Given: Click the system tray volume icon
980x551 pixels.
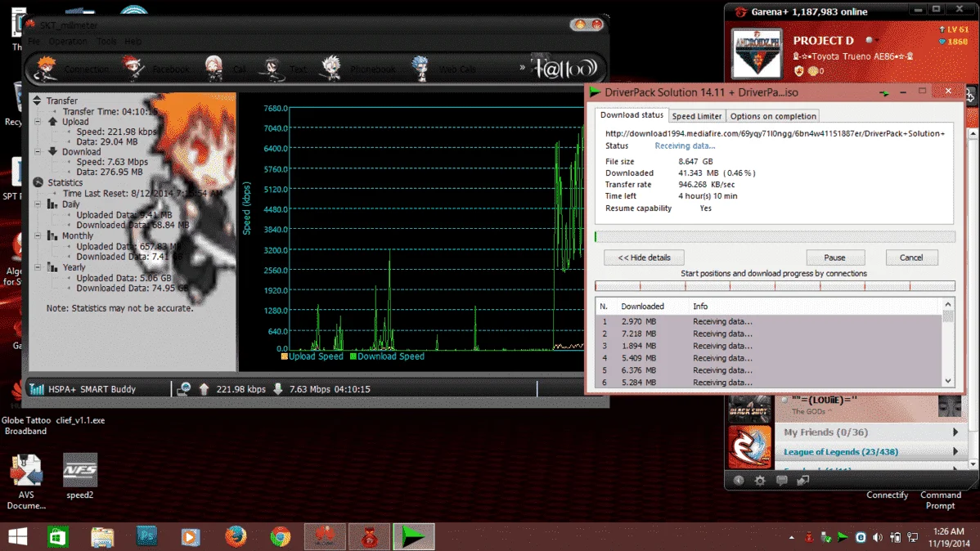Looking at the screenshot, I should 878,537.
